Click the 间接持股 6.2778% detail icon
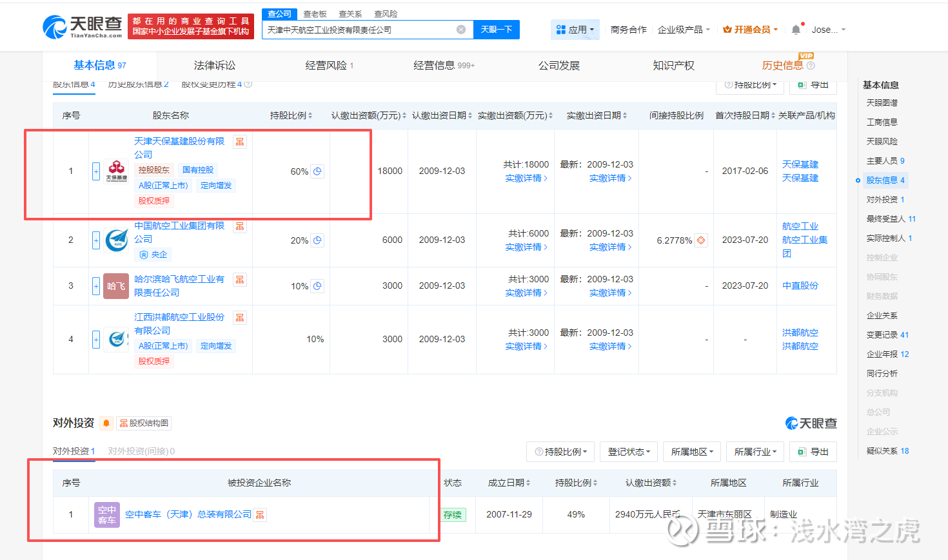The image size is (948, 560). pos(701,240)
